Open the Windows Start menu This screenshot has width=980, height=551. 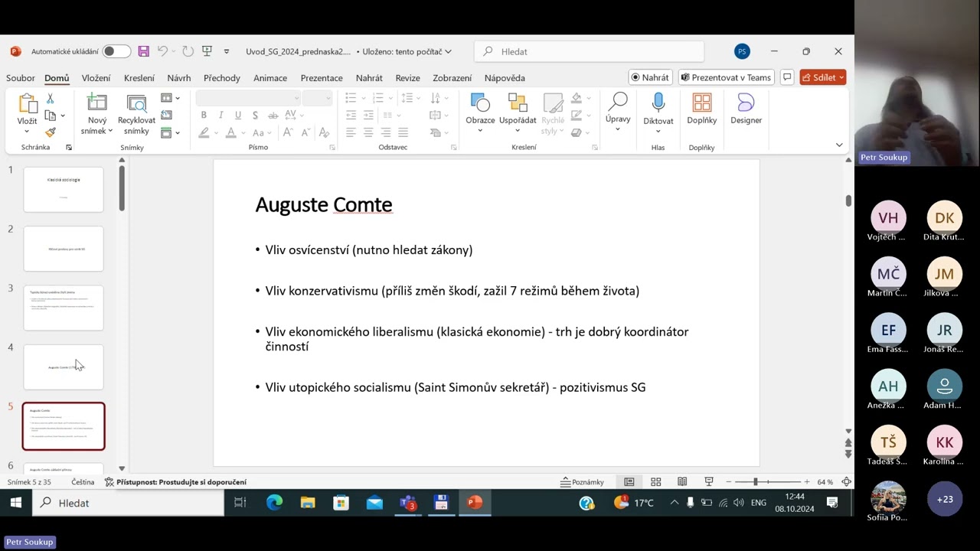point(15,503)
